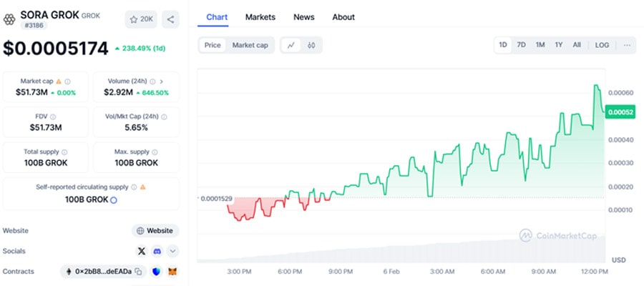Screen dimensions: 644x286
Task: Expand more Socials dropdown
Action: (172, 251)
